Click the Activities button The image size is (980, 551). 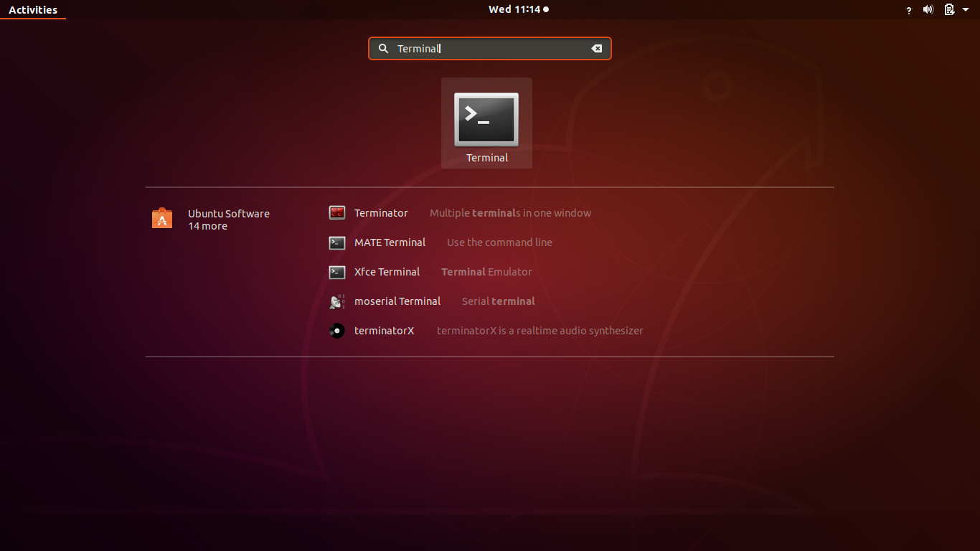(x=33, y=9)
